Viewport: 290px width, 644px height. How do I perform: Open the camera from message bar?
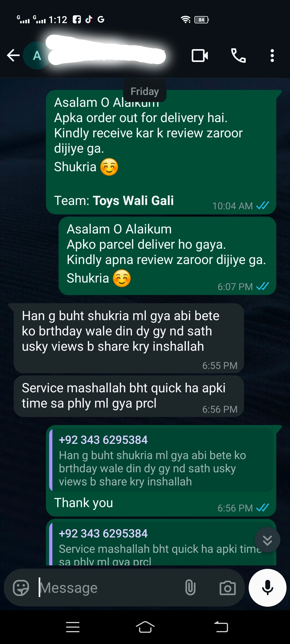tap(228, 588)
